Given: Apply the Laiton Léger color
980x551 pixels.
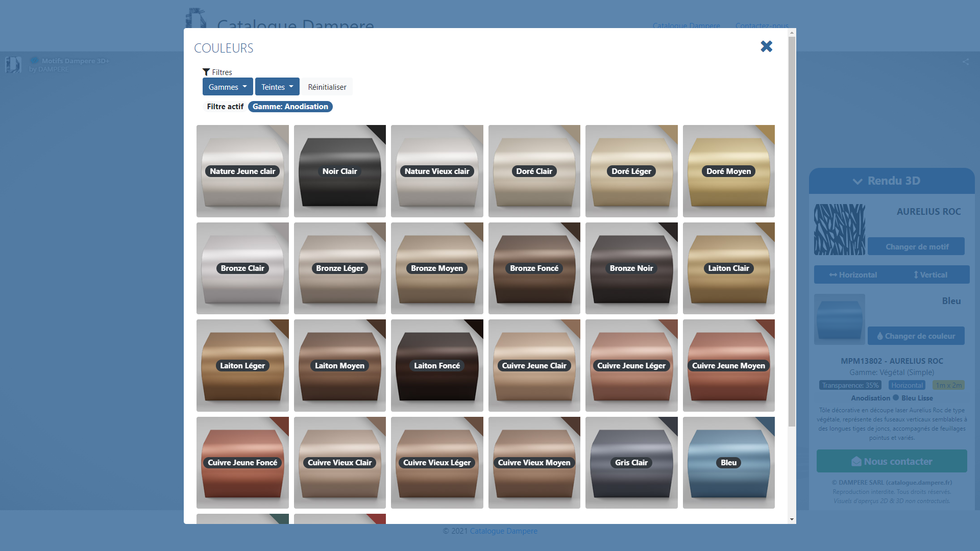Looking at the screenshot, I should [242, 365].
